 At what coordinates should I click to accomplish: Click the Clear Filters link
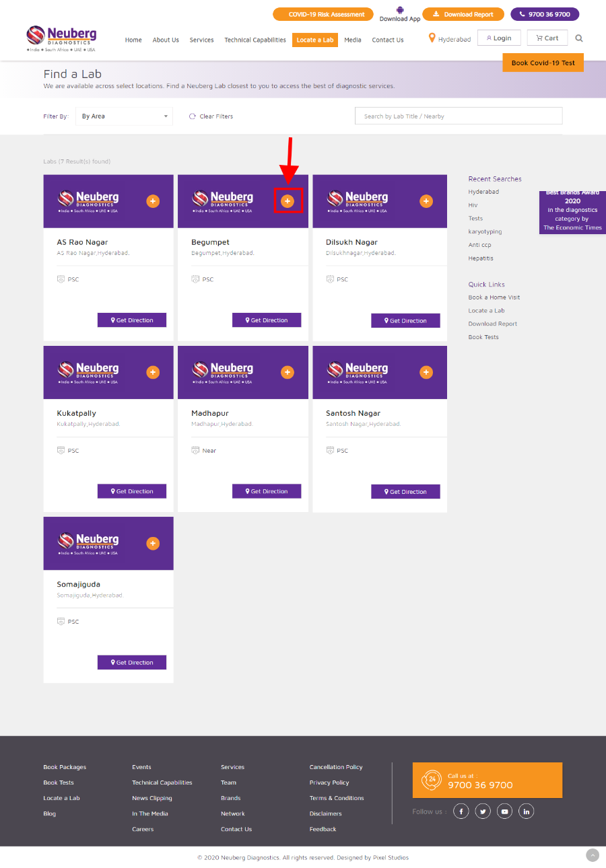pyautogui.click(x=211, y=116)
